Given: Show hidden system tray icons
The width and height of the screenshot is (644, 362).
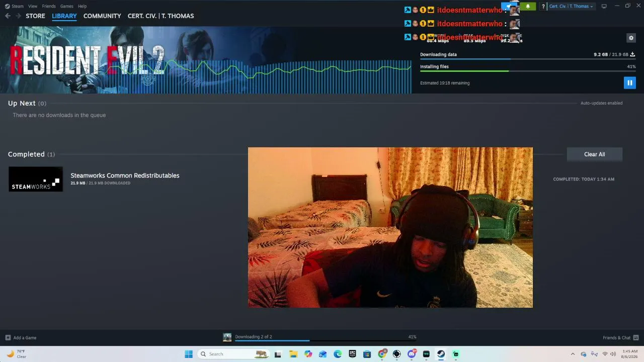Looking at the screenshot, I should click(573, 354).
